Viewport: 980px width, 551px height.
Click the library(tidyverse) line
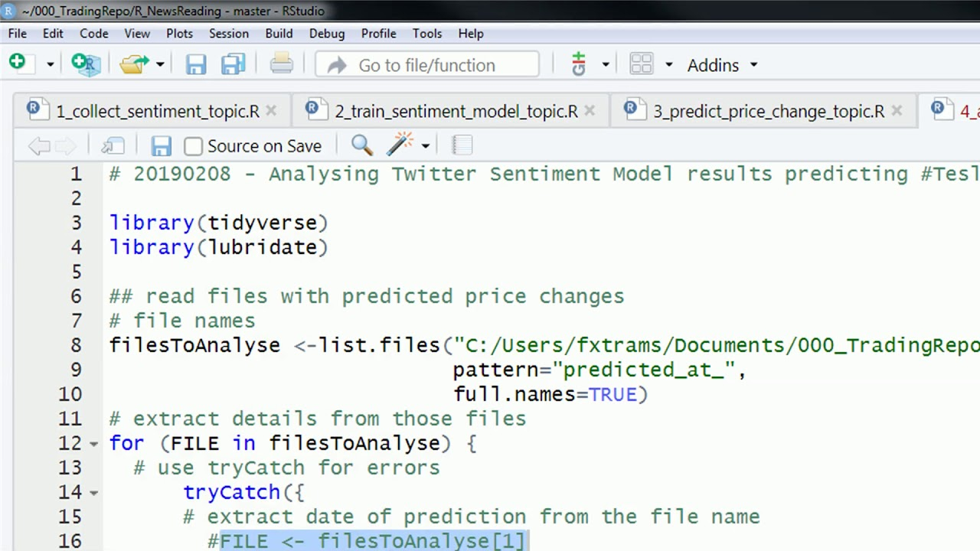coord(218,223)
